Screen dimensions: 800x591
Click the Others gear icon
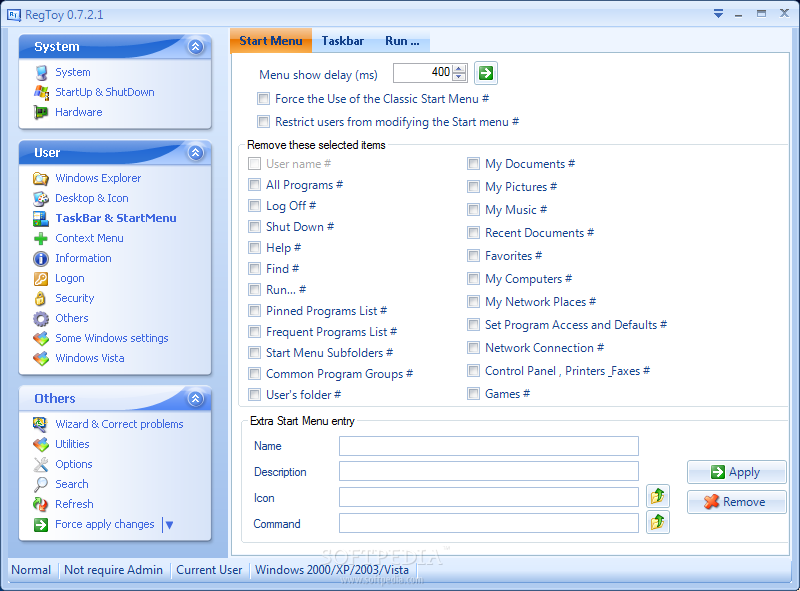(41, 318)
